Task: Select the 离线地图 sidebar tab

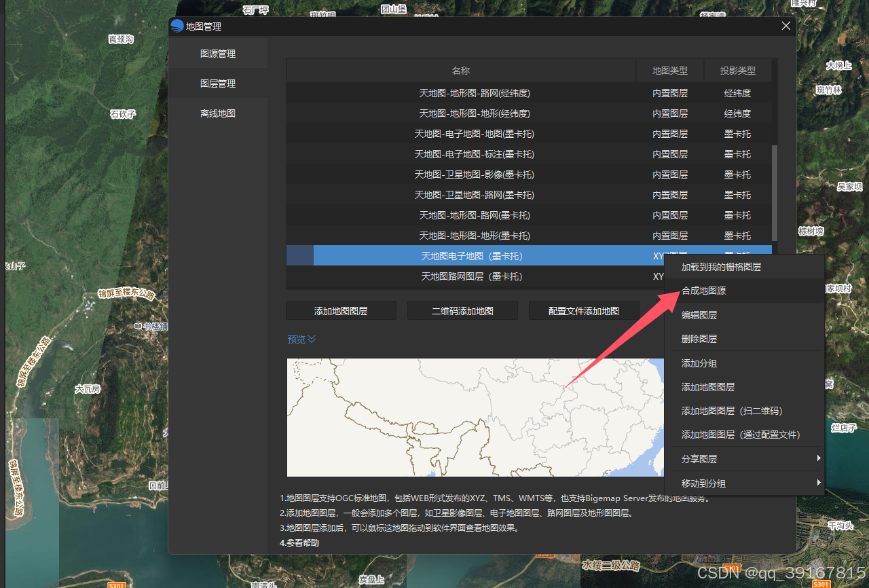Action: [218, 113]
